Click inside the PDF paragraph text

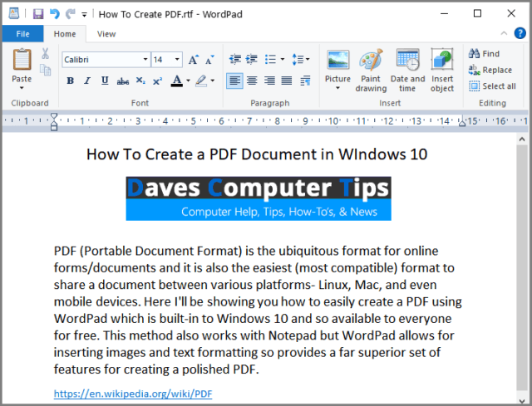pyautogui.click(x=258, y=310)
